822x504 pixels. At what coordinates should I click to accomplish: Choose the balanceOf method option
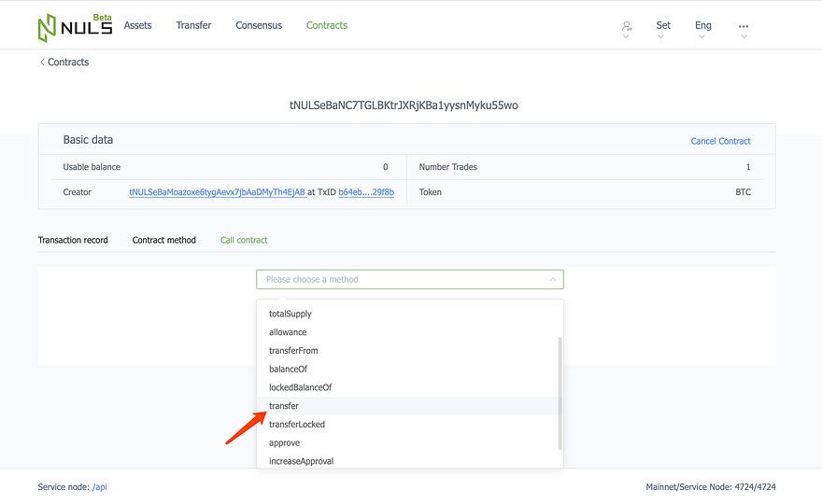click(x=409, y=370)
